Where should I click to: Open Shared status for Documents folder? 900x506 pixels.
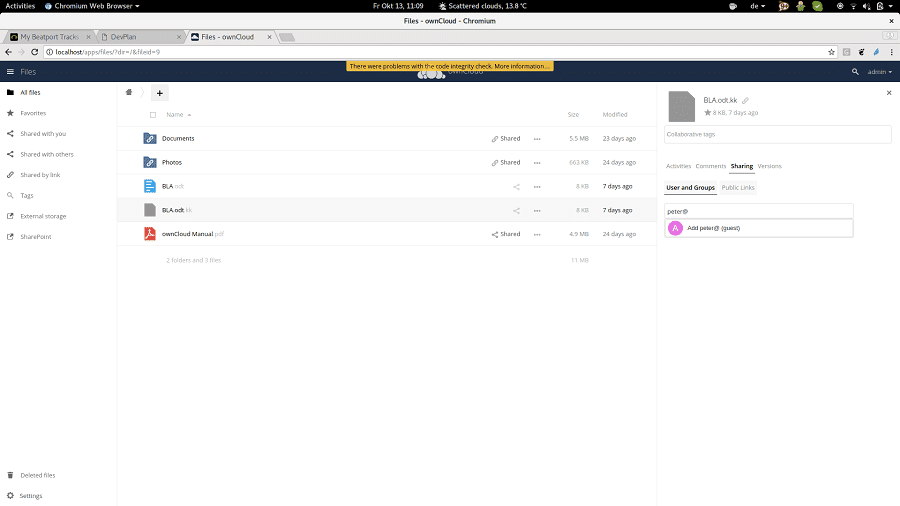(x=506, y=139)
